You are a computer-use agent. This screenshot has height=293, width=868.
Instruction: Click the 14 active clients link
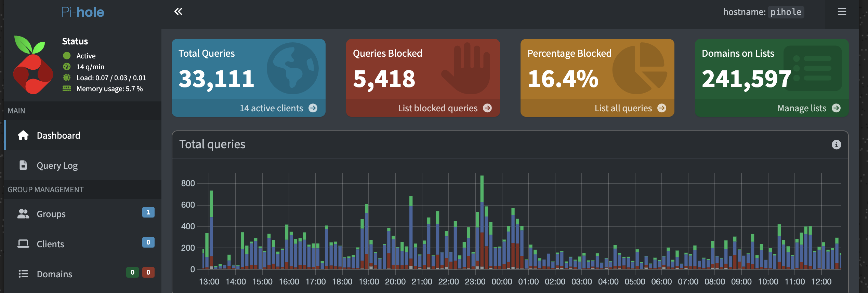click(271, 108)
